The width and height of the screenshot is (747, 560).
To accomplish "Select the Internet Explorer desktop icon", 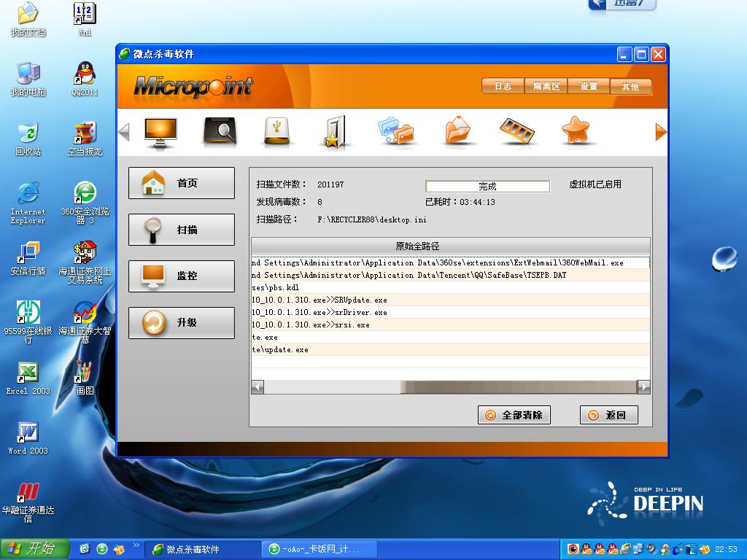I will point(28,203).
